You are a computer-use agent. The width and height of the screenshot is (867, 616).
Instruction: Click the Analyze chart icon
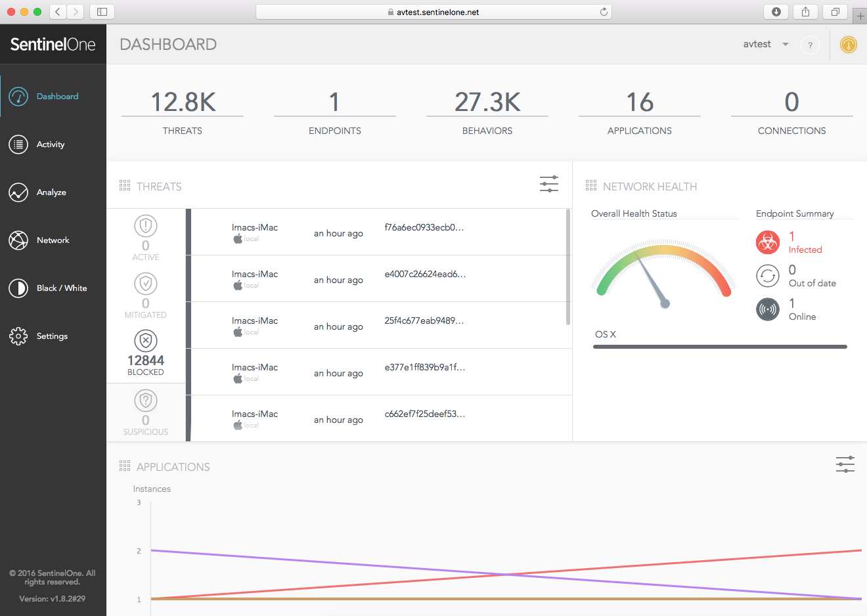click(18, 192)
